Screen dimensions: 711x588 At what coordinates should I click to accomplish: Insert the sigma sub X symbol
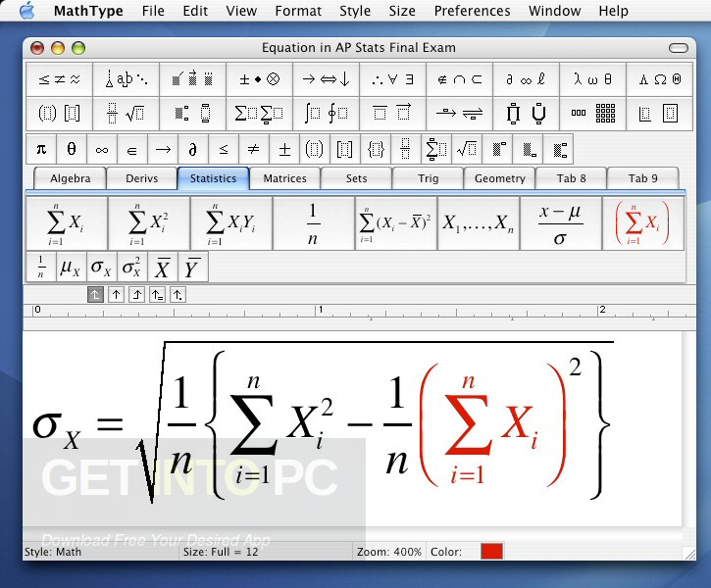102,268
